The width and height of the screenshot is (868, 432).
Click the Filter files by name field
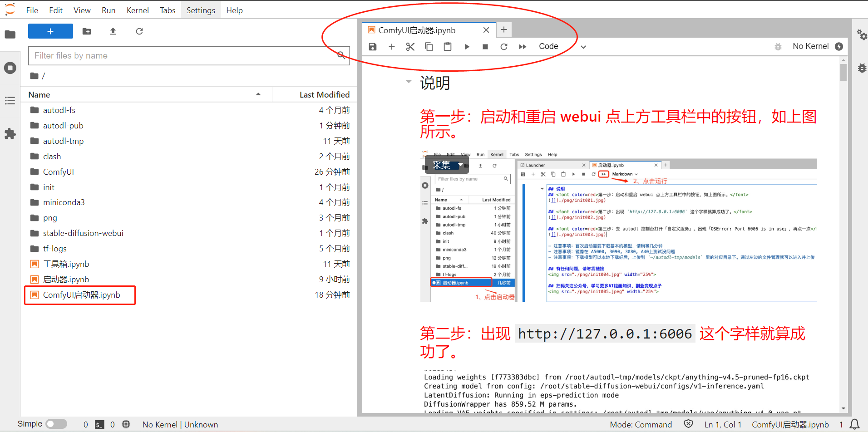(189, 56)
